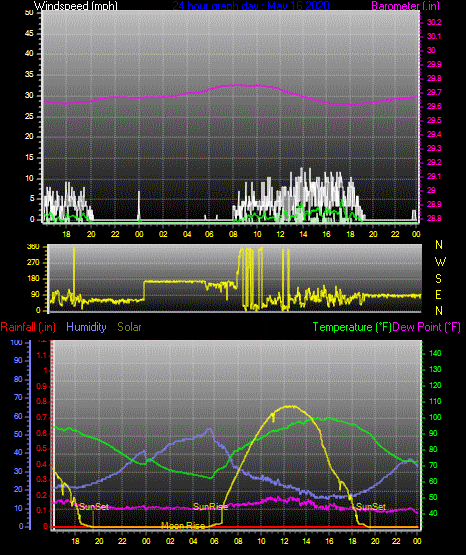
Task: Click the 29.6 barometer scale value
Action: coord(434,106)
